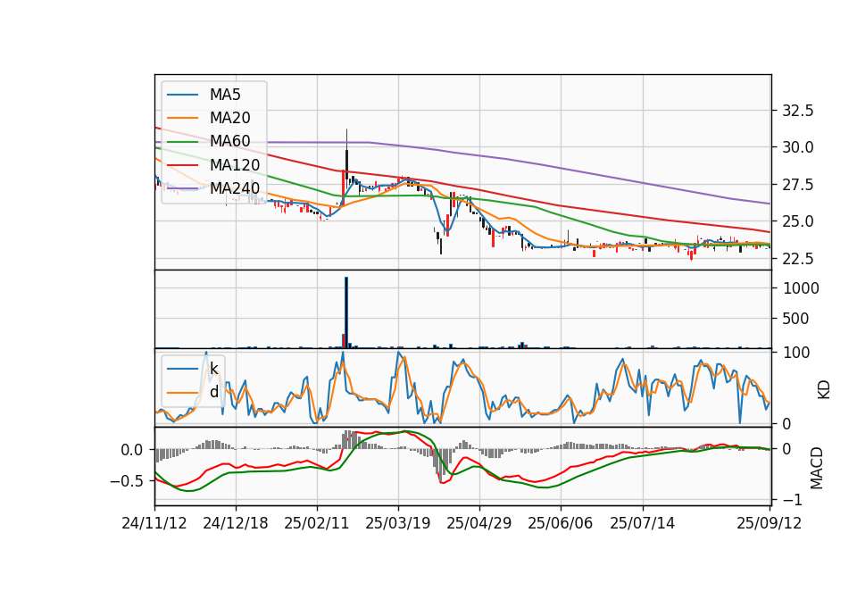Click the KD axis title

pyautogui.click(x=824, y=390)
